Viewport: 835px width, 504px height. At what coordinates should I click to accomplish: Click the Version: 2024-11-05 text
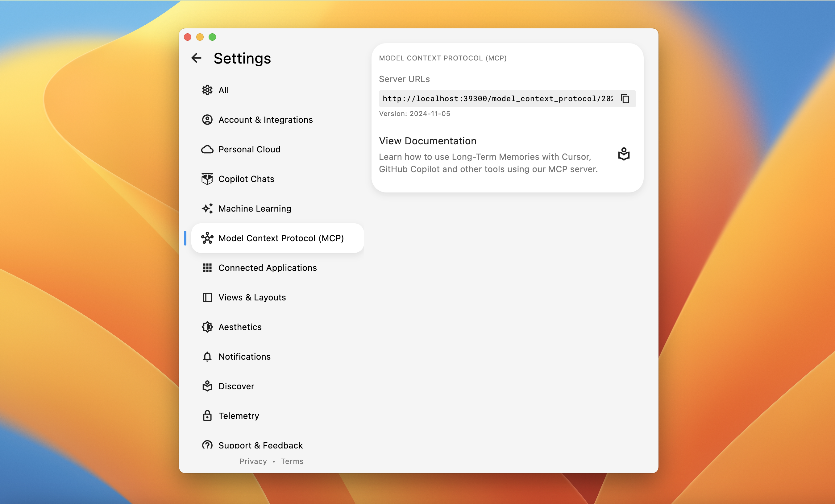click(x=414, y=114)
